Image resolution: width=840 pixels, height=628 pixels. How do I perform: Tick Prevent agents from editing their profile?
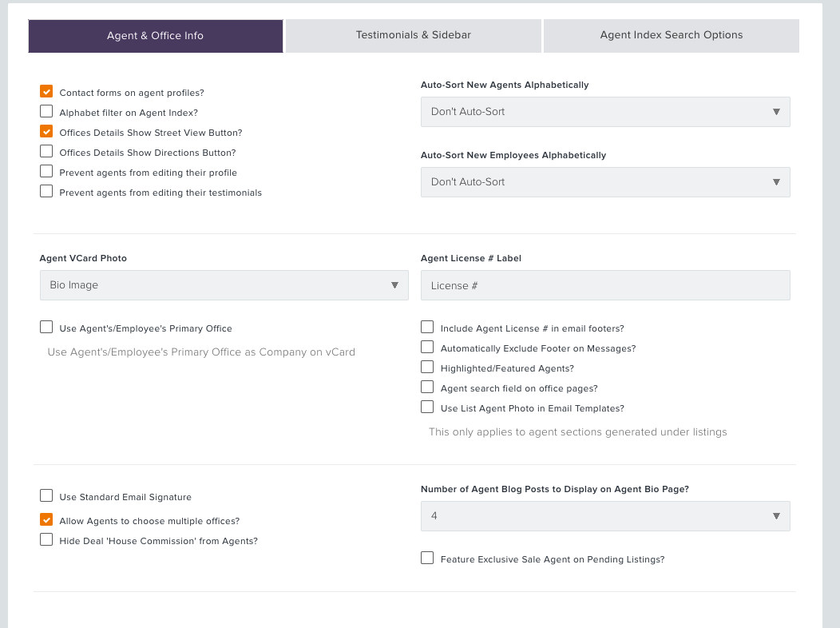click(46, 172)
